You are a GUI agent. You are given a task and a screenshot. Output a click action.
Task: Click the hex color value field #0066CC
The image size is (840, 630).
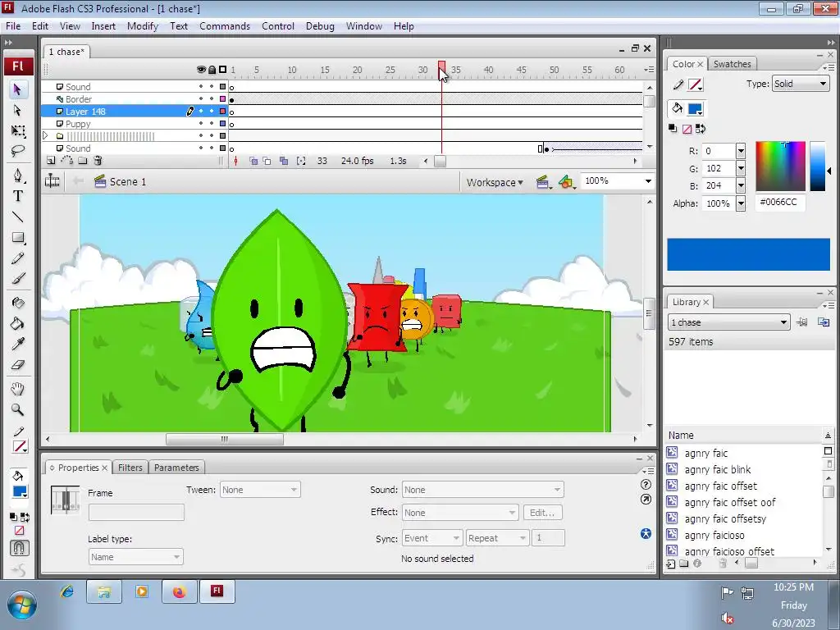pos(779,203)
